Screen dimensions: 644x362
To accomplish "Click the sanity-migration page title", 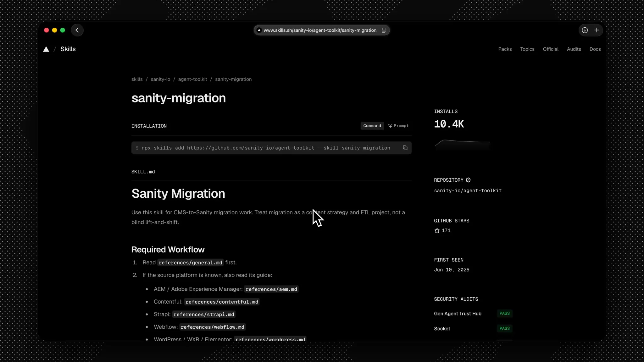I will (179, 98).
